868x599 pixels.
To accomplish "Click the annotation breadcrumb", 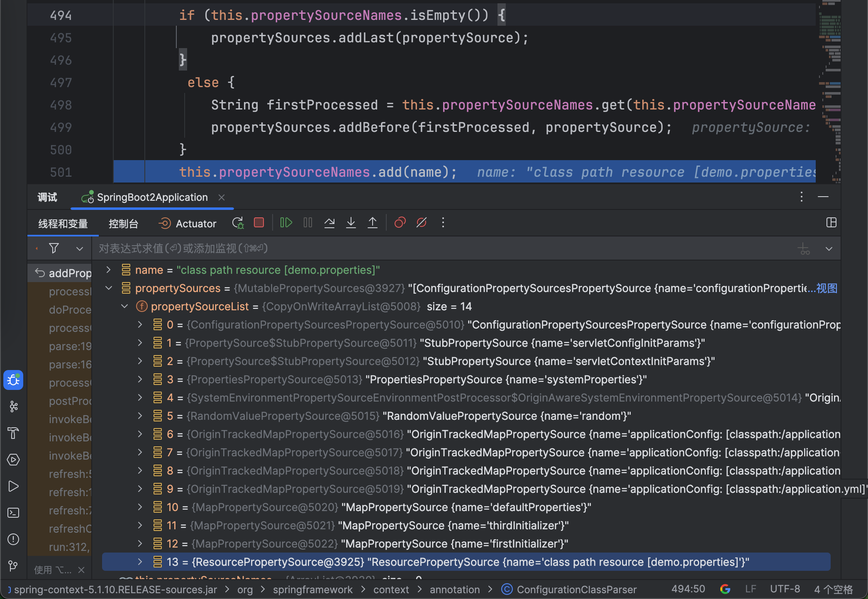I will (x=455, y=589).
